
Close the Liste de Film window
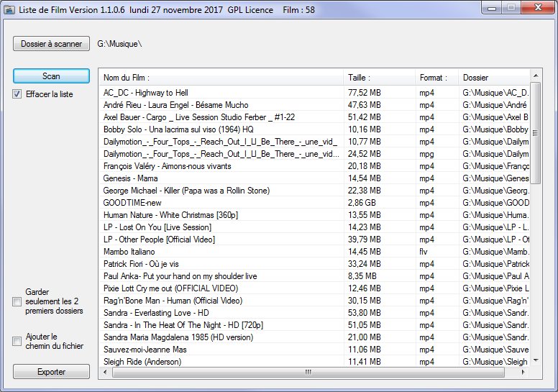(x=539, y=8)
